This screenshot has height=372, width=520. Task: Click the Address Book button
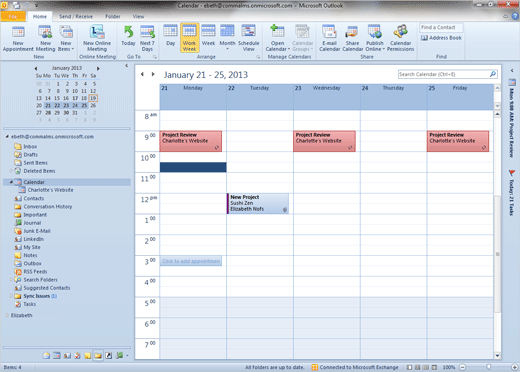441,38
